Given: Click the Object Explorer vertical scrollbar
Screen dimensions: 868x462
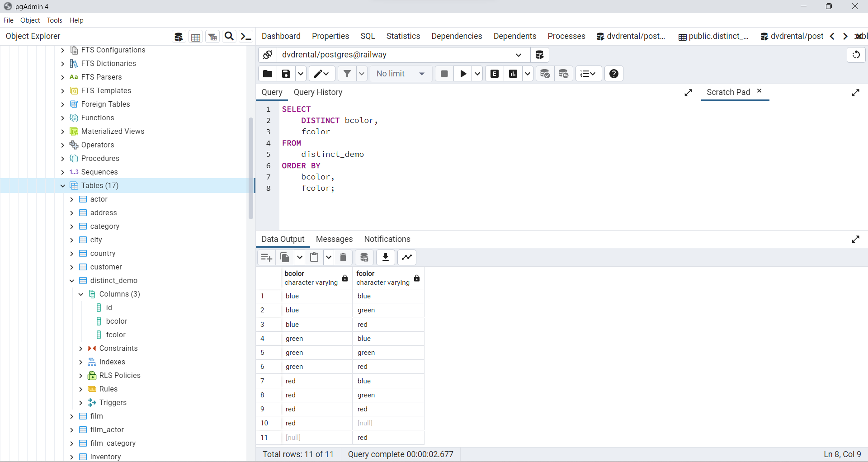Looking at the screenshot, I should (251, 168).
